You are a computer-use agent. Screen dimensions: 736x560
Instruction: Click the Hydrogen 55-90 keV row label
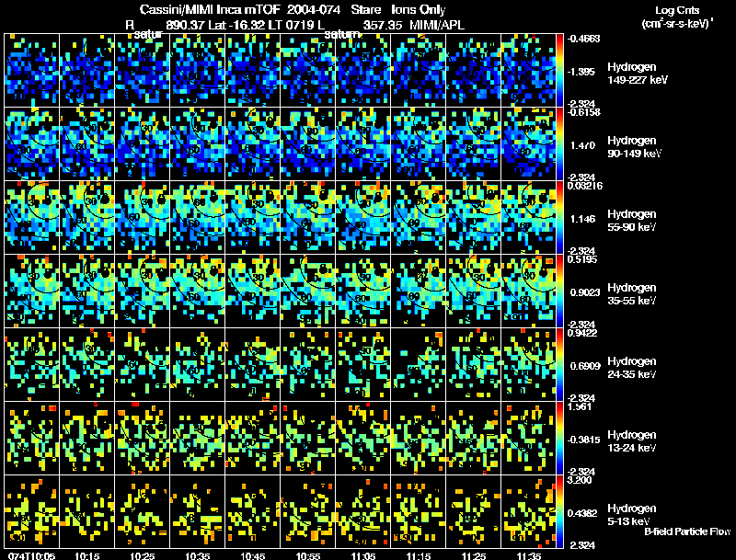pos(632,221)
